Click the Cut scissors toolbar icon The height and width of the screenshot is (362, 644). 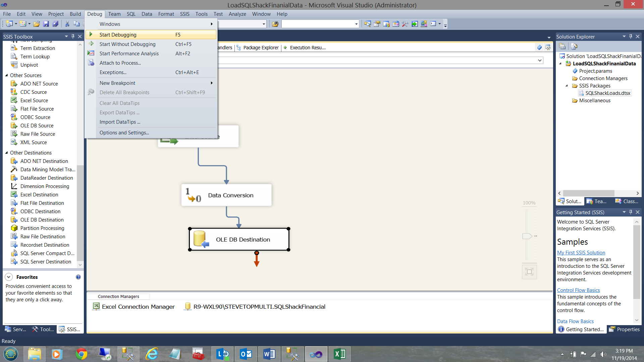pyautogui.click(x=67, y=24)
